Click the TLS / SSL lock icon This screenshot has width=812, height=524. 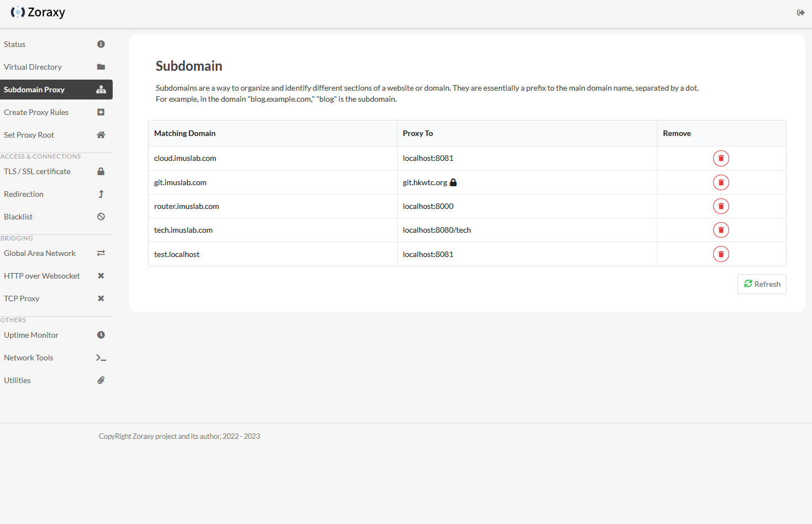[x=101, y=171]
